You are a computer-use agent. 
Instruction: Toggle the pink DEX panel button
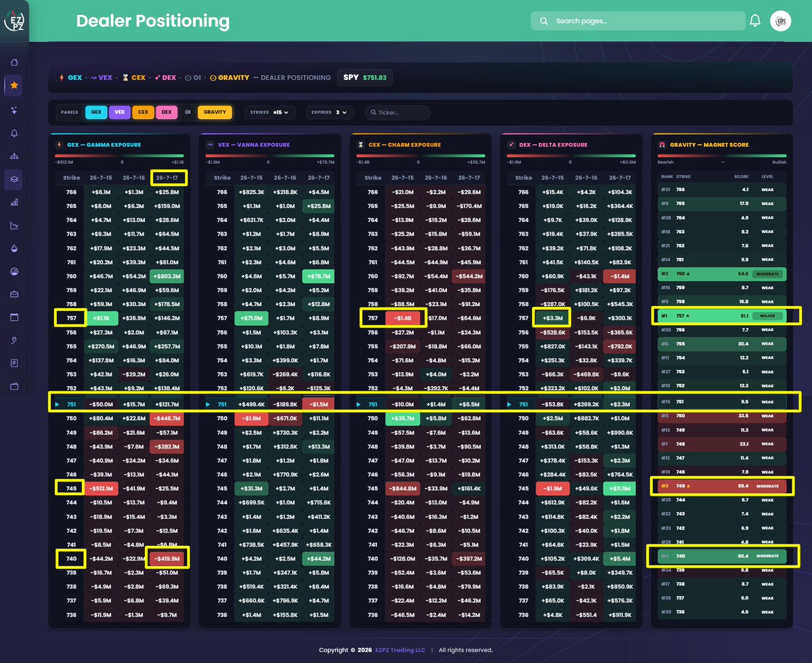point(166,112)
